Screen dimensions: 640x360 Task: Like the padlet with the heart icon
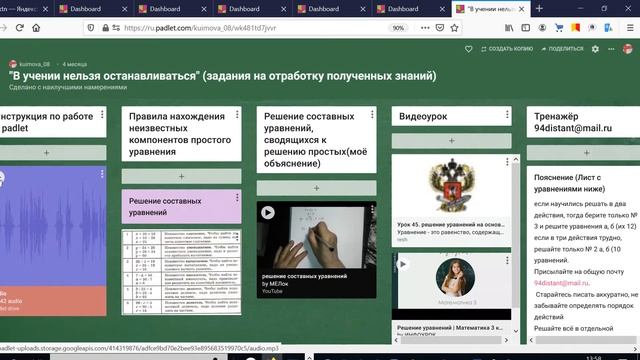click(469, 49)
